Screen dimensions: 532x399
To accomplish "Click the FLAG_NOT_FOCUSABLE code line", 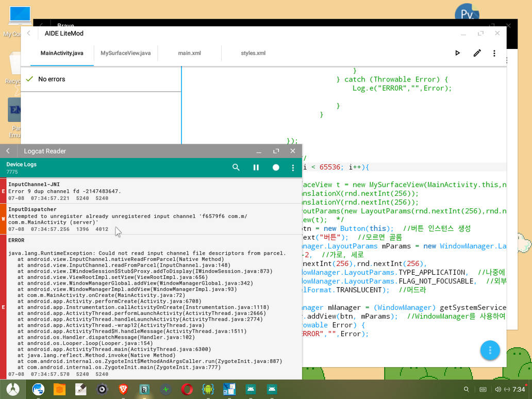I will tap(404, 281).
